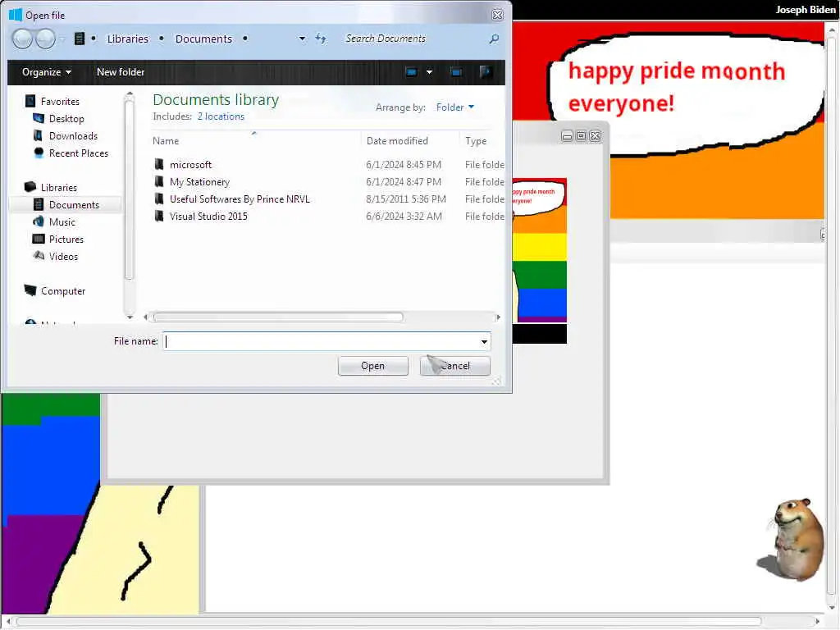Click the arrow after Documents in breadcrumb

pos(244,39)
